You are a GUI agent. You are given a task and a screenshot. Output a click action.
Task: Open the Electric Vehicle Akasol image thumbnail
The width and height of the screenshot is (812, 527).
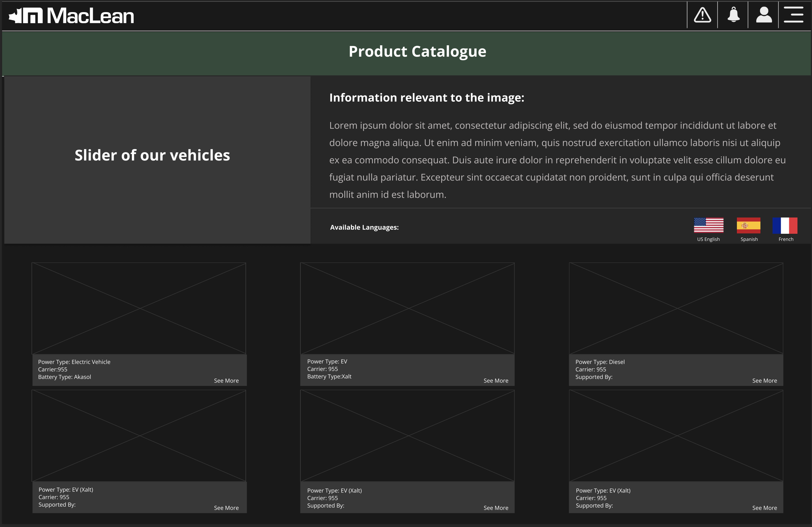point(139,308)
